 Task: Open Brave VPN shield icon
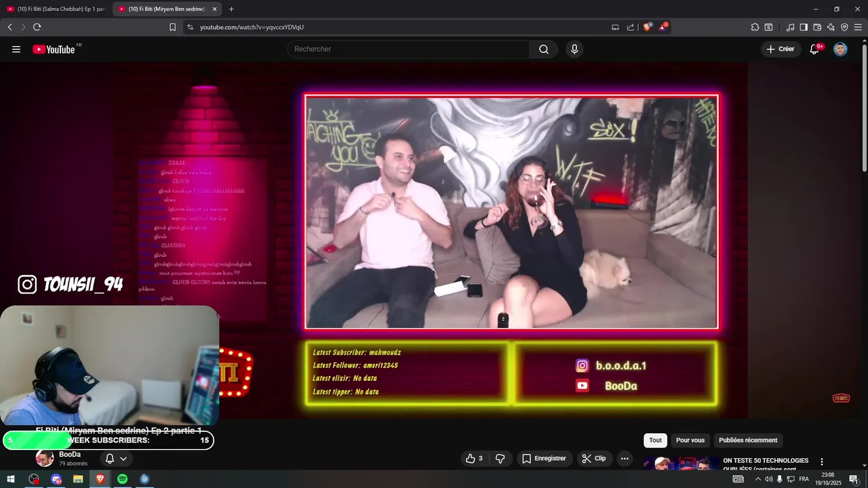pyautogui.click(x=844, y=27)
